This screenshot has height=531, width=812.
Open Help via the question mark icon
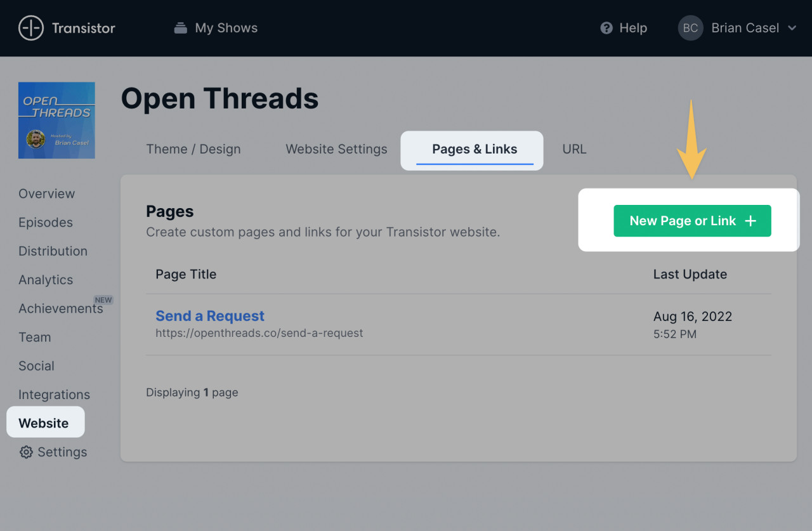click(x=606, y=28)
